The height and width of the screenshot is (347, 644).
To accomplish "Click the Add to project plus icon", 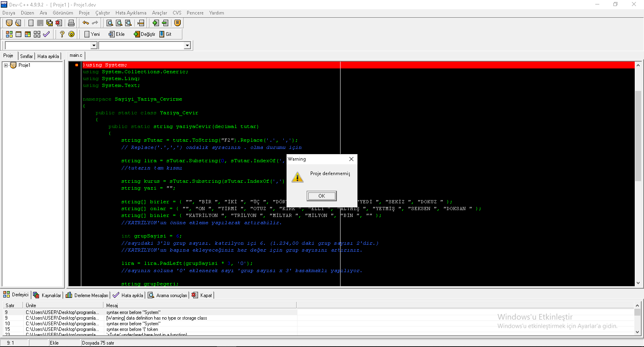I will pyautogui.click(x=155, y=23).
